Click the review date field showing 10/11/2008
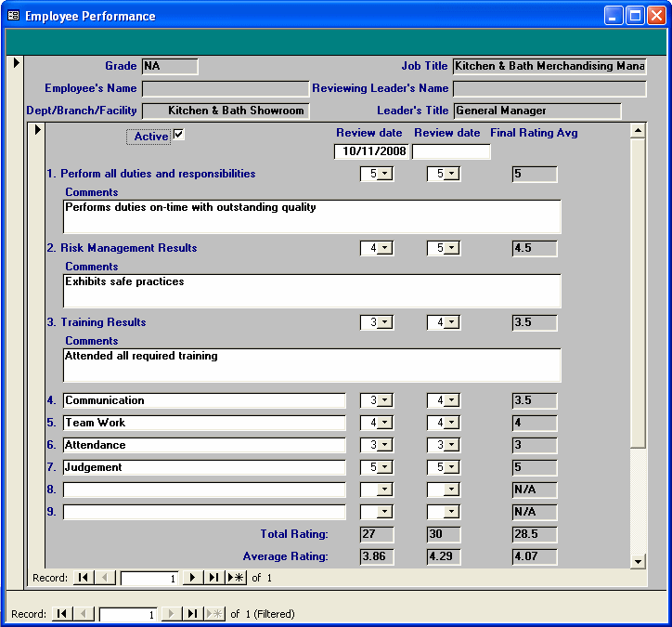This screenshot has height=627, width=672. 371,151
